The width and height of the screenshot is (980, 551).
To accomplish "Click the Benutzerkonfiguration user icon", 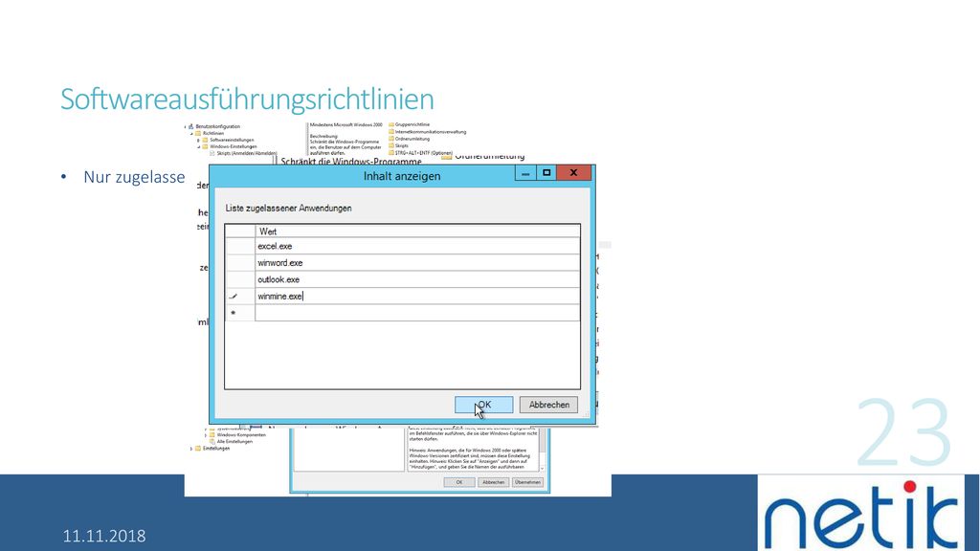I will [x=191, y=126].
